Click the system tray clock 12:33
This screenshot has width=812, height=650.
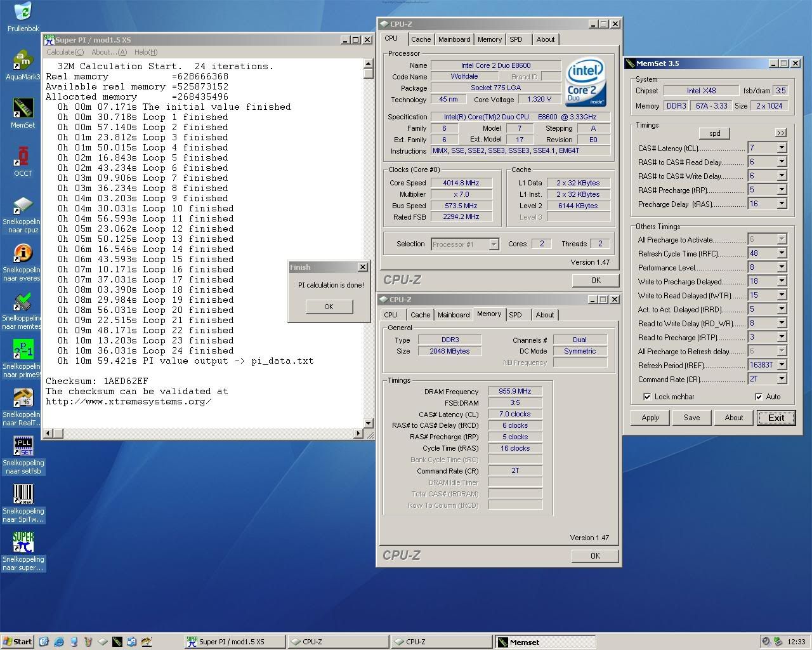[796, 642]
